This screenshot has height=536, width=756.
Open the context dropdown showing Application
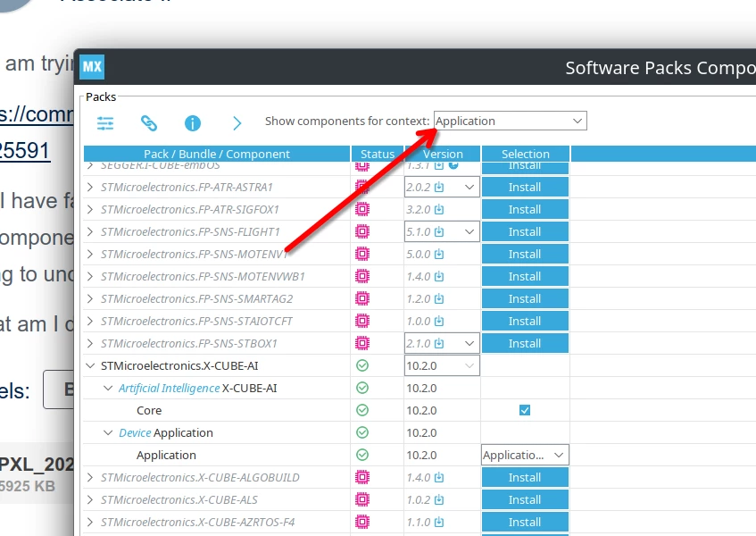[x=511, y=121]
